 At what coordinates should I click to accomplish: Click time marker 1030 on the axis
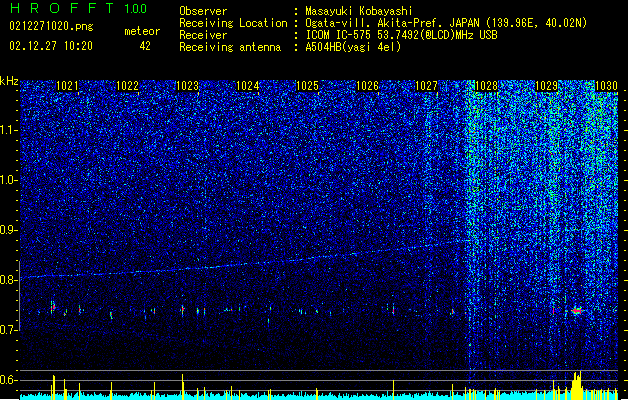pyautogui.click(x=606, y=86)
